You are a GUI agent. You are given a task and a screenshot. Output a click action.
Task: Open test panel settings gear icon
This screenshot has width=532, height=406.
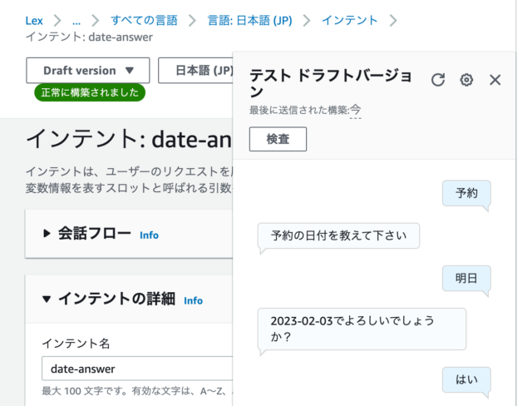(466, 80)
